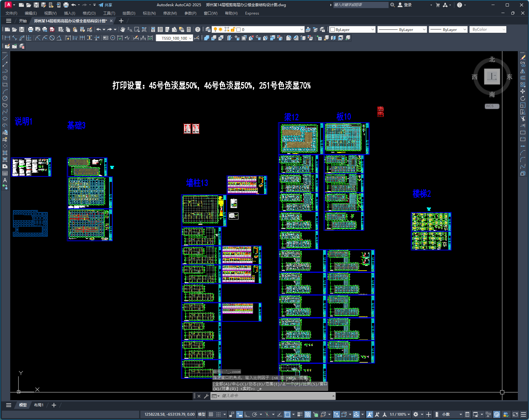Click the ViewCube 上 top face
The width and height of the screenshot is (529, 420).
coord(492,77)
